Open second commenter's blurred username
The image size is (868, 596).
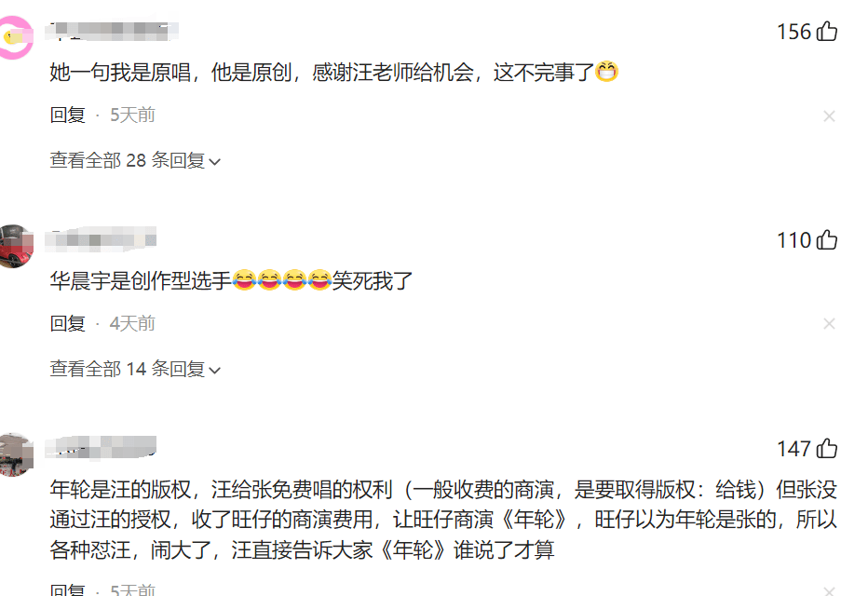point(101,239)
